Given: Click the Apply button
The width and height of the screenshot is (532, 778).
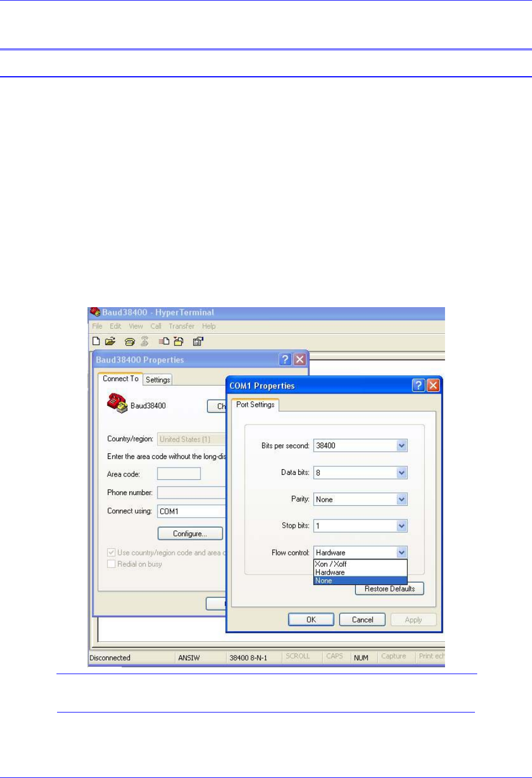Looking at the screenshot, I should click(x=413, y=619).
